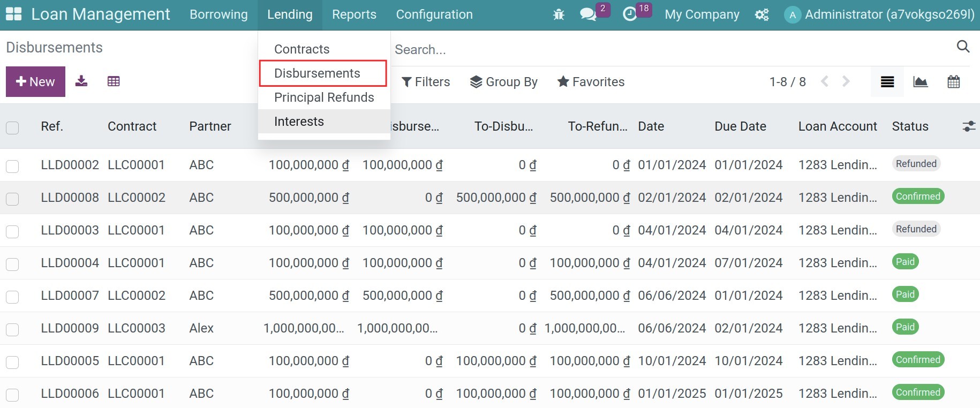Sort by the Date column header
Image resolution: width=980 pixels, height=408 pixels.
pyautogui.click(x=651, y=126)
